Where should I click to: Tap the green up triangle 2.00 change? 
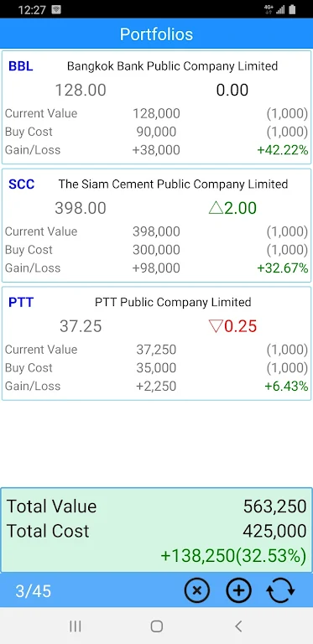pyautogui.click(x=232, y=208)
